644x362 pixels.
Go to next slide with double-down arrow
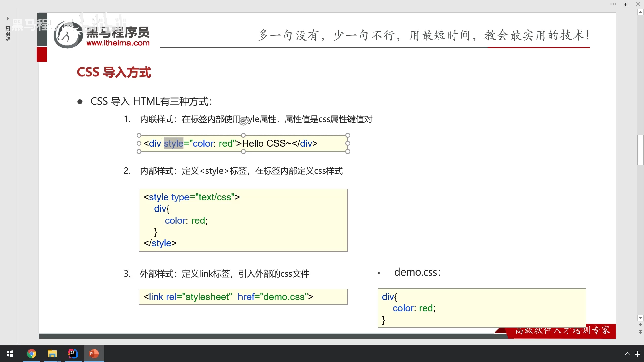(640, 332)
